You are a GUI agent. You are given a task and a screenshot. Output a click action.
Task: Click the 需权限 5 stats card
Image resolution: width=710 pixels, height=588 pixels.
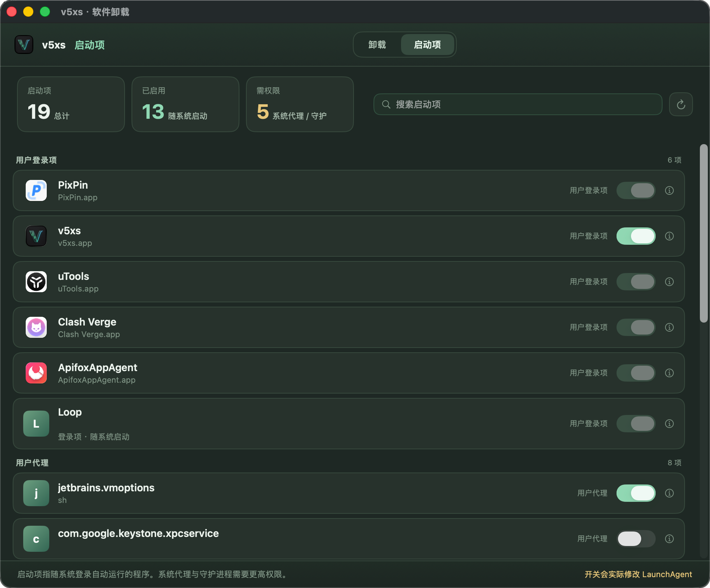[x=300, y=104]
